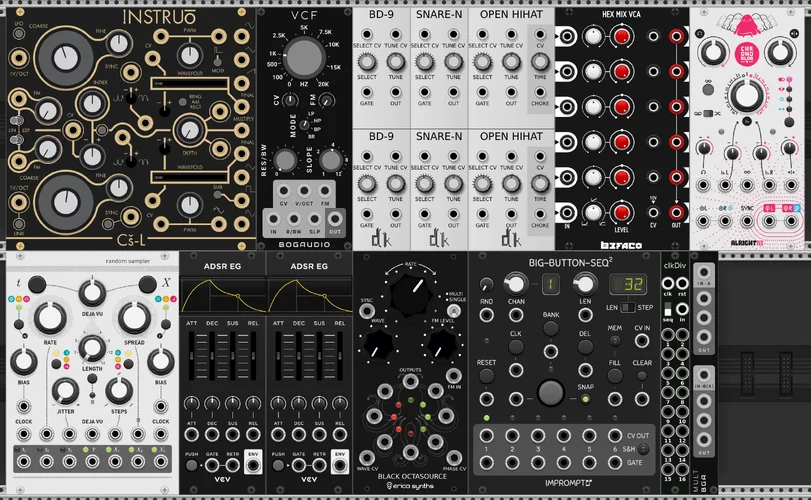Click the RATE knob on Black Octasource
This screenshot has width=811, height=500.
[411, 295]
